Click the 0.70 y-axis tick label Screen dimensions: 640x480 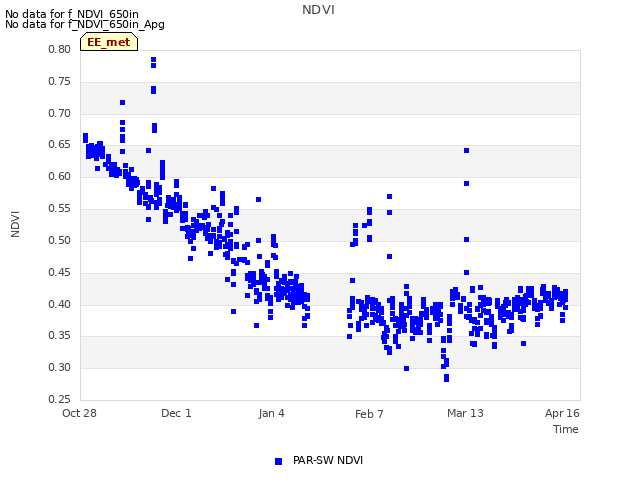60,113
